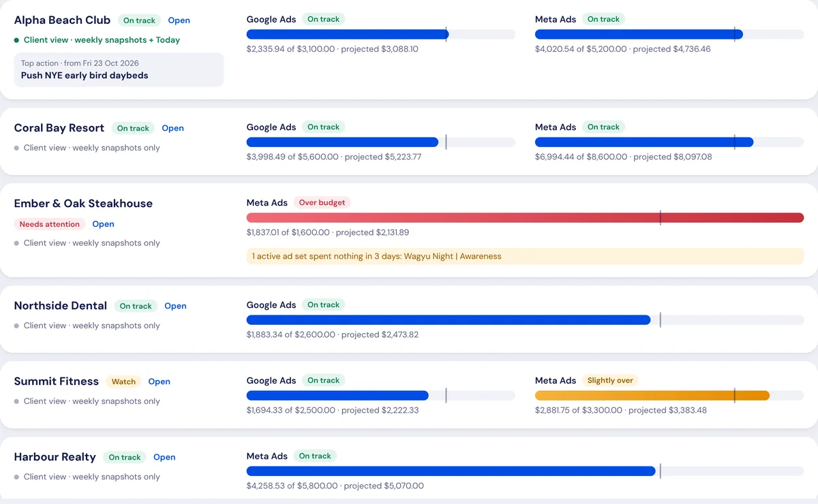The height and width of the screenshot is (504, 818).
Task: Click 'Top action · from Fri 23 Oct 2026' text
Action: [80, 63]
